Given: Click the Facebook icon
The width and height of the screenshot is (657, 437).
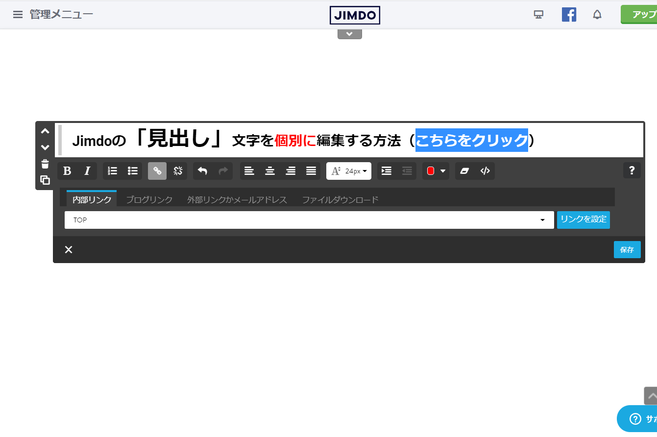Looking at the screenshot, I should 569,15.
